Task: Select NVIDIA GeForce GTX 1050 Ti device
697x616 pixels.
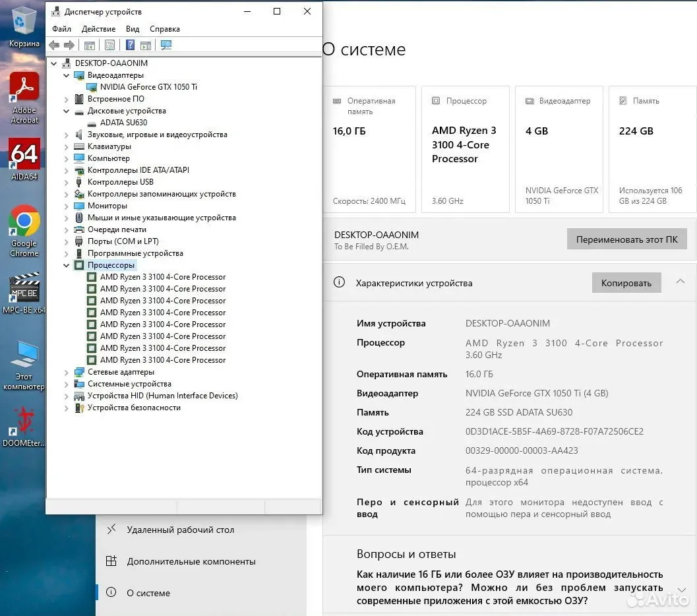Action: tap(148, 87)
